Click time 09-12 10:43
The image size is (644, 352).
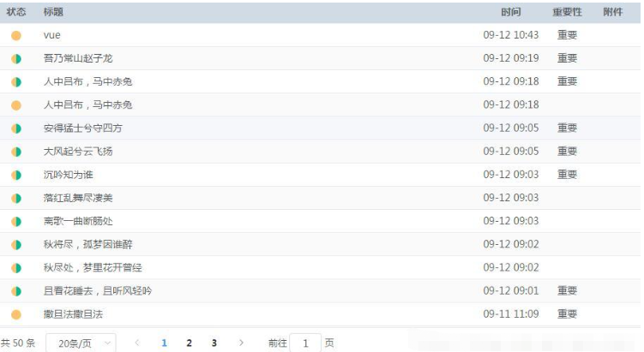[510, 35]
